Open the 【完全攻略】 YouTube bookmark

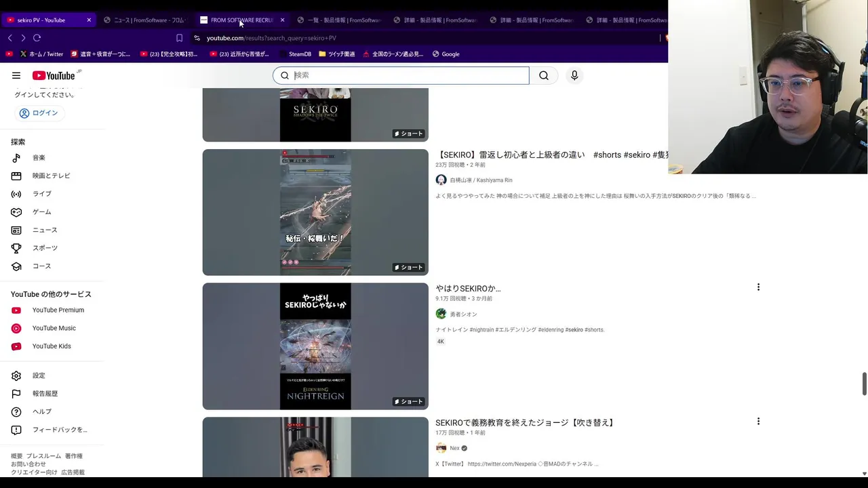168,54
